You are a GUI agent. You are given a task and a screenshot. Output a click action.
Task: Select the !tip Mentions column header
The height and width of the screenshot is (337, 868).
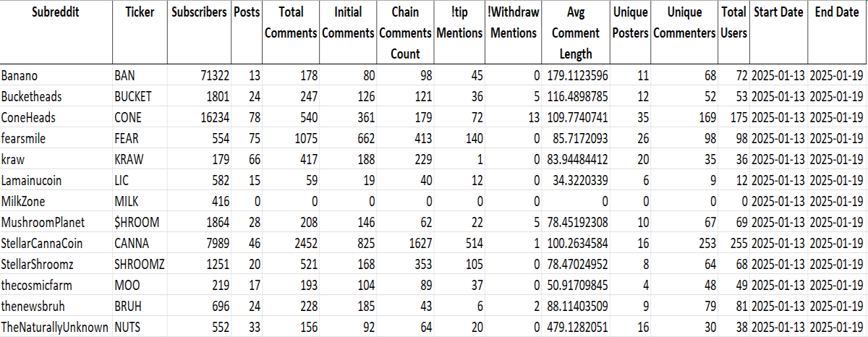coord(459,33)
